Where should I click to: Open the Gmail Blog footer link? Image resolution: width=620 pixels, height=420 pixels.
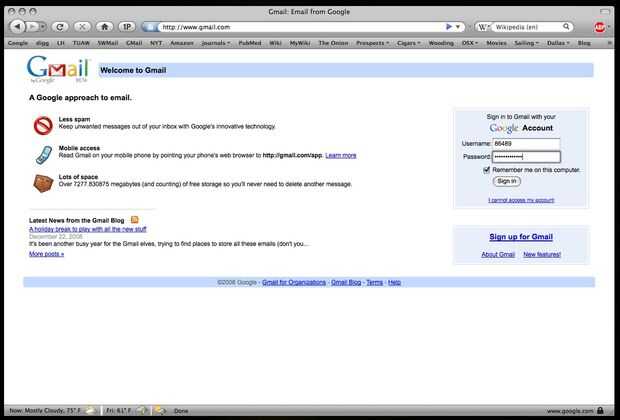click(346, 282)
